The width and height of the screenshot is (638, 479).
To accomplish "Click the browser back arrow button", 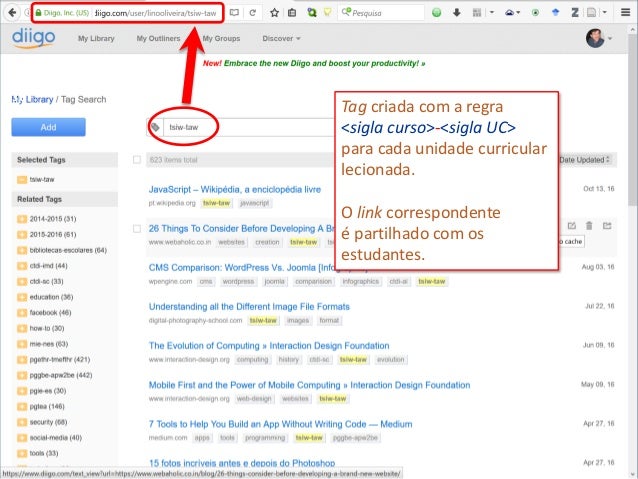I will click(x=12, y=13).
